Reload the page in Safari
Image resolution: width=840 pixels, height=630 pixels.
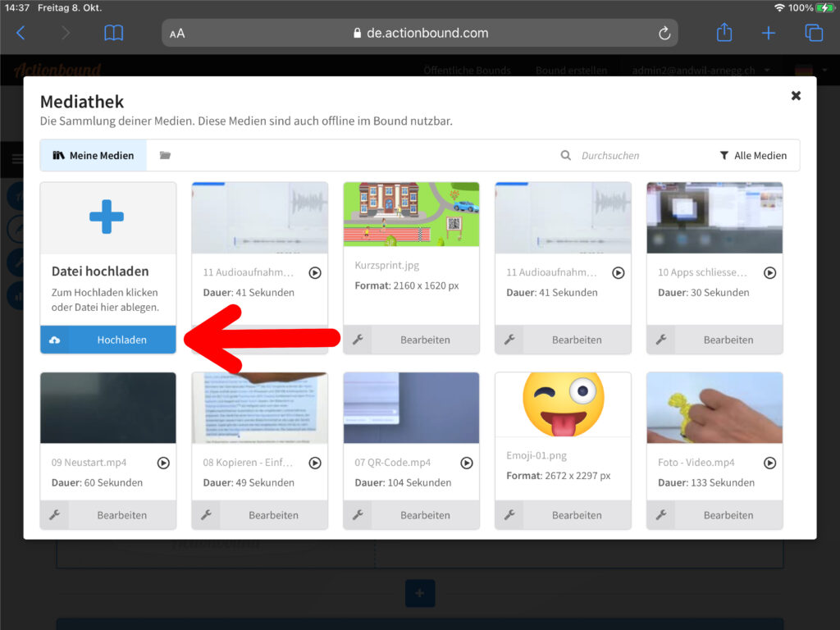pos(664,33)
